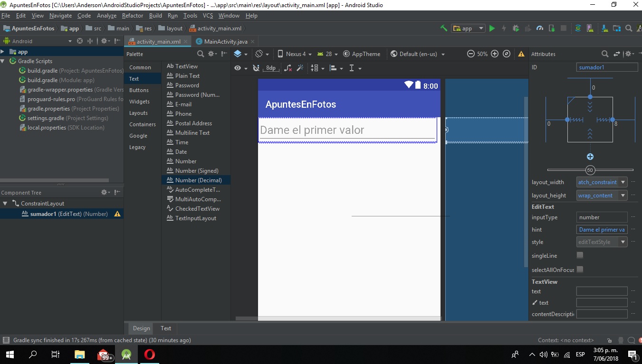This screenshot has width=642, height=364.
Task: Open the Default (en-us) locale dropdown
Action: point(418,54)
